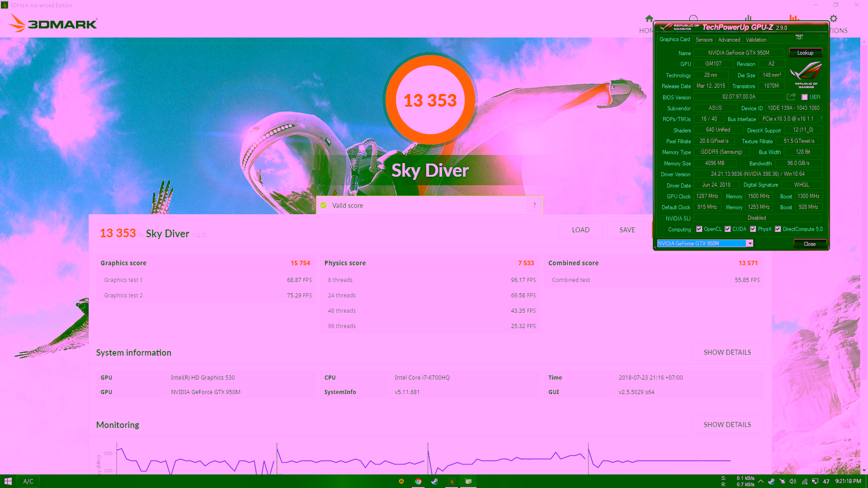Switch to the Validation tab
The width and height of the screenshot is (868, 488).
756,40
